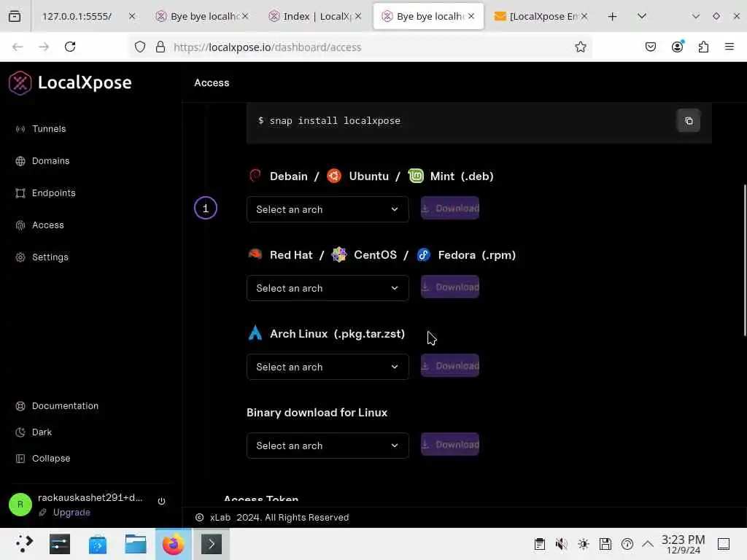Open clock showing 3:23 PM
Viewport: 747px width, 560px height.
coord(683,544)
